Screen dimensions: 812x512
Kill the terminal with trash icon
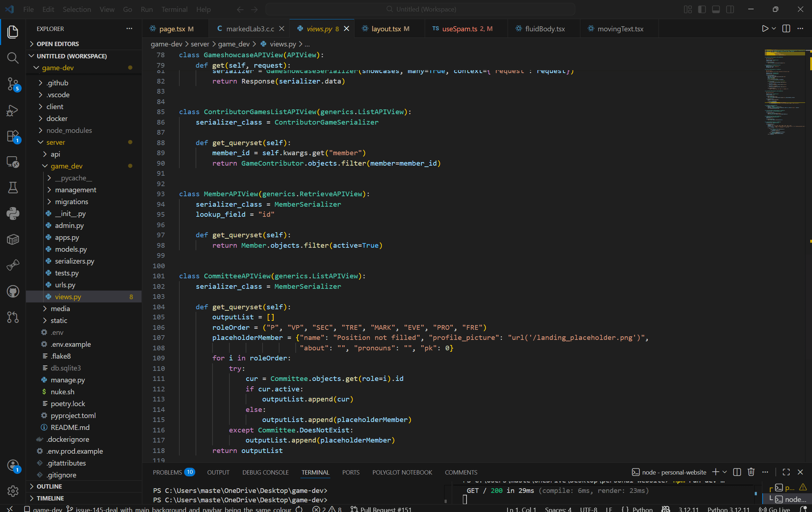point(751,472)
